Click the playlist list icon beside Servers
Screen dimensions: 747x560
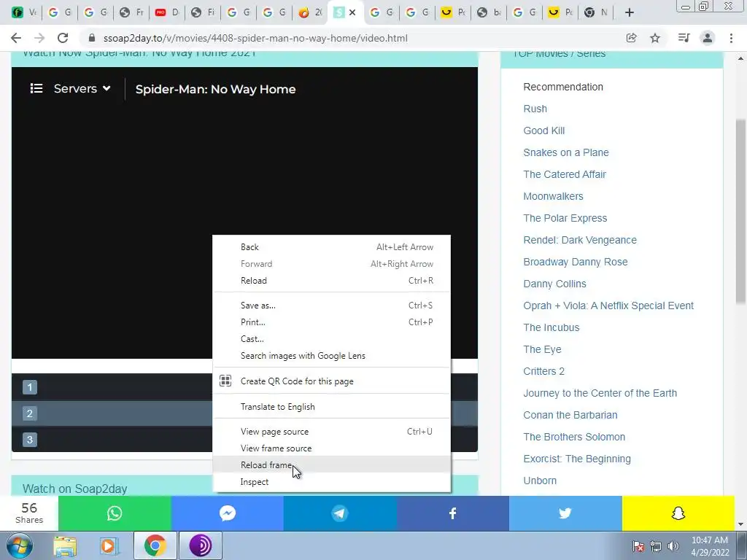(36, 88)
